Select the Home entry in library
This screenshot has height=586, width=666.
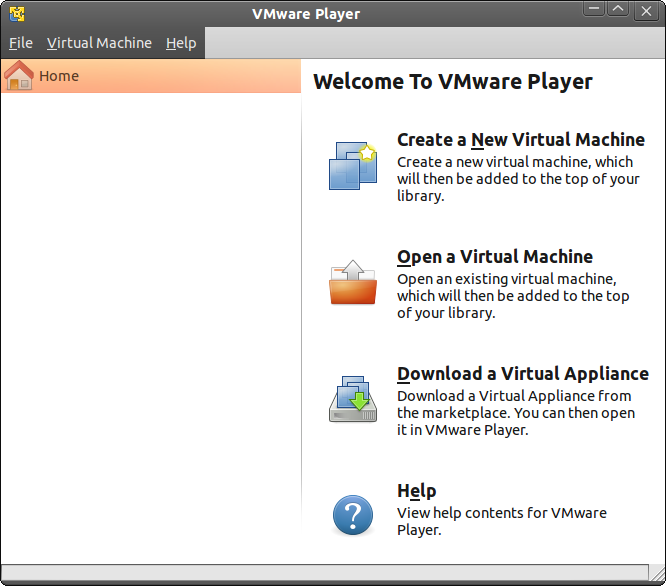point(151,76)
